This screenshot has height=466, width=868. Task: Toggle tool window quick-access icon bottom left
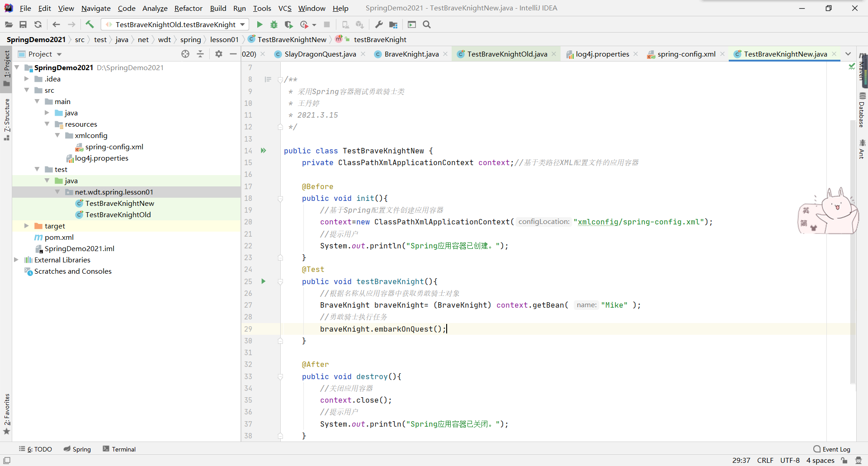tap(7, 461)
